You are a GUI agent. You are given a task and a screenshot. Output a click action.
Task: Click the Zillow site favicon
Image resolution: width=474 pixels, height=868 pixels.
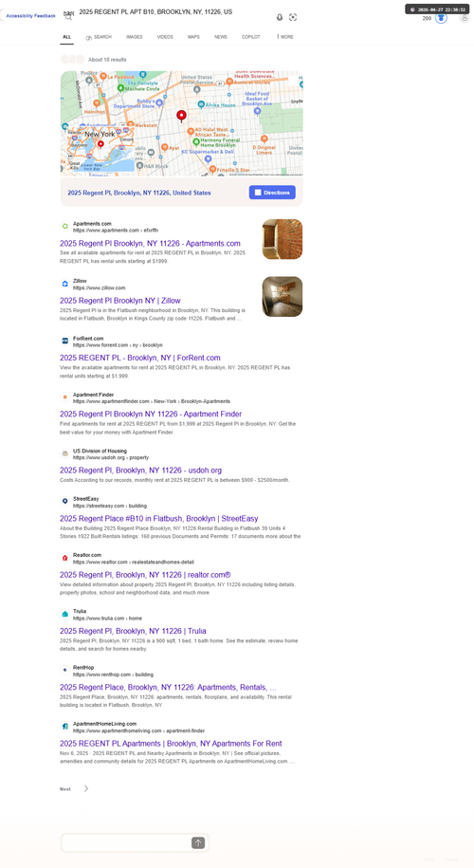(64, 284)
